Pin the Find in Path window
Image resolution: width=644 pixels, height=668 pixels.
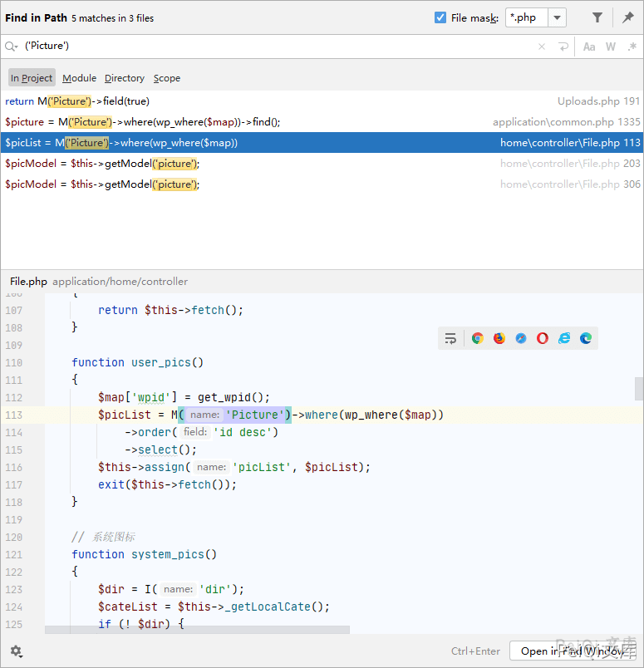coord(628,17)
